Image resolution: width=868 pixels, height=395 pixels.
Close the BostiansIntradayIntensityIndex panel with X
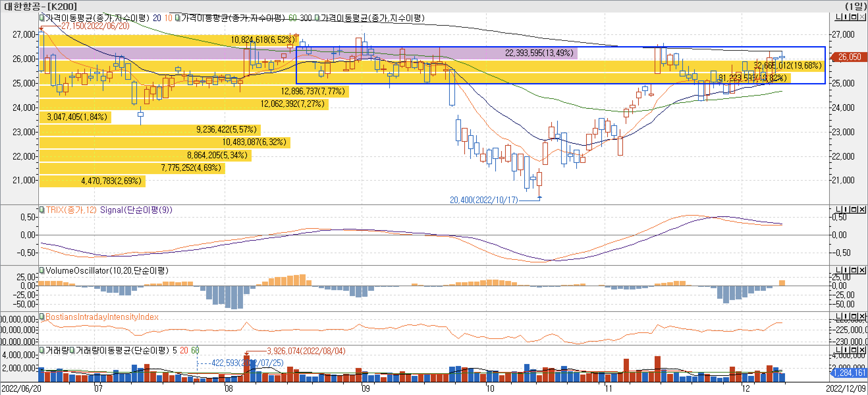point(862,317)
